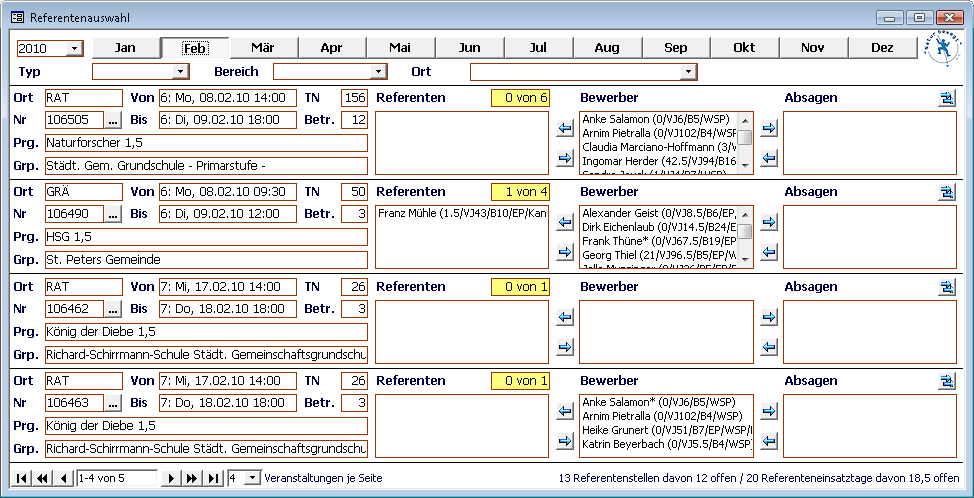This screenshot has height=498, width=974.
Task: Switch to the Mär month tab
Action: 263,48
